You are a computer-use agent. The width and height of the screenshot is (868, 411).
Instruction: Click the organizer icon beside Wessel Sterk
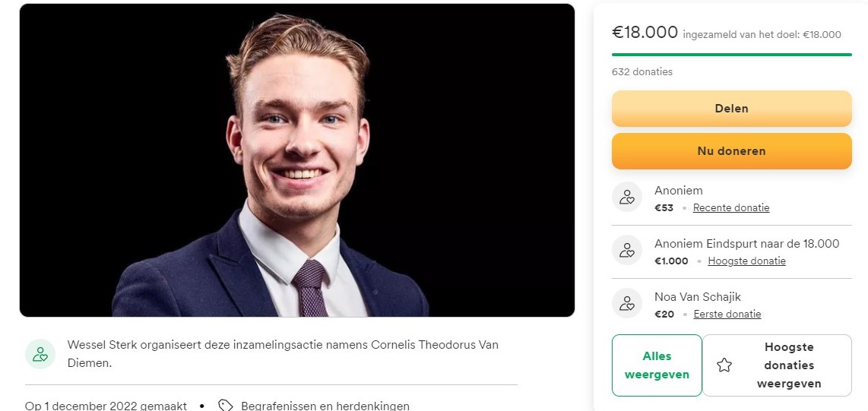[40, 354]
